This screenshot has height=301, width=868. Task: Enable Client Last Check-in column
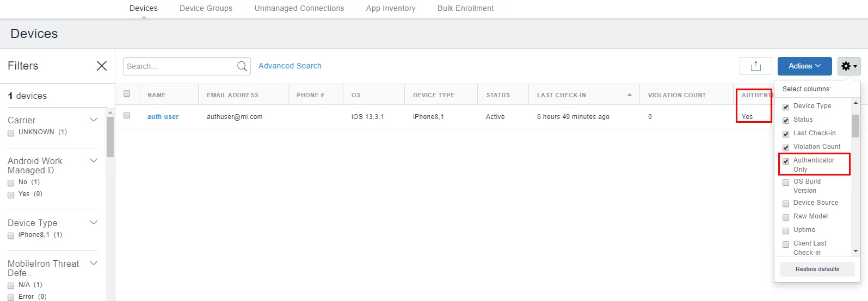point(786,244)
